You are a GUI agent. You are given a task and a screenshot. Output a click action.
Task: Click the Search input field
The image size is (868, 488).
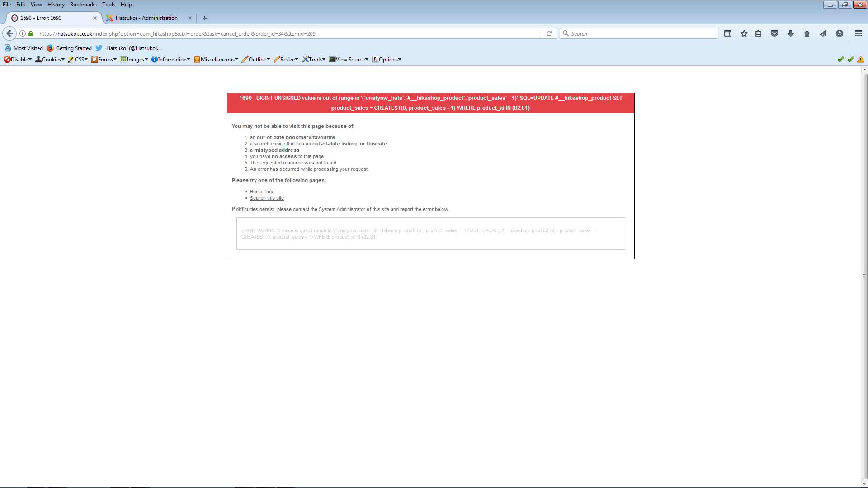[x=642, y=33]
